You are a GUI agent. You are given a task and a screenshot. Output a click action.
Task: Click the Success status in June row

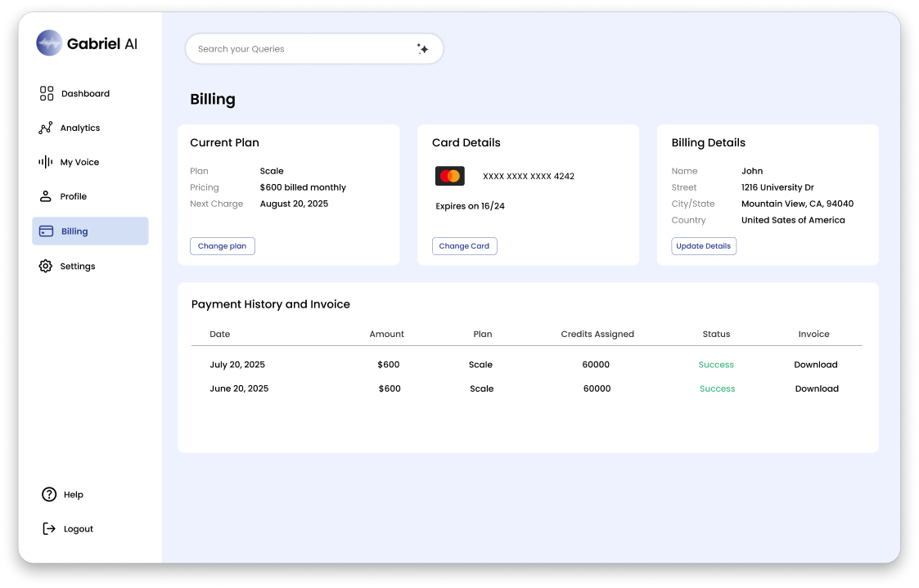pos(717,388)
